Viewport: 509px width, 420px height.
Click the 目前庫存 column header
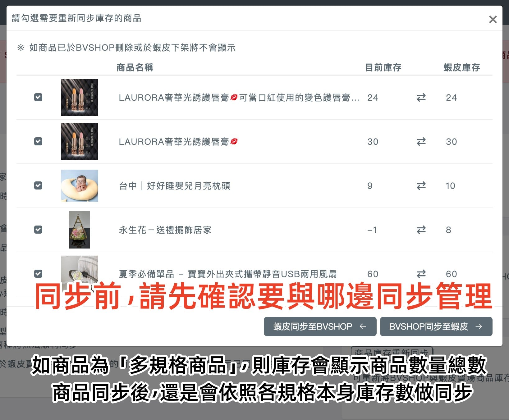pos(383,67)
